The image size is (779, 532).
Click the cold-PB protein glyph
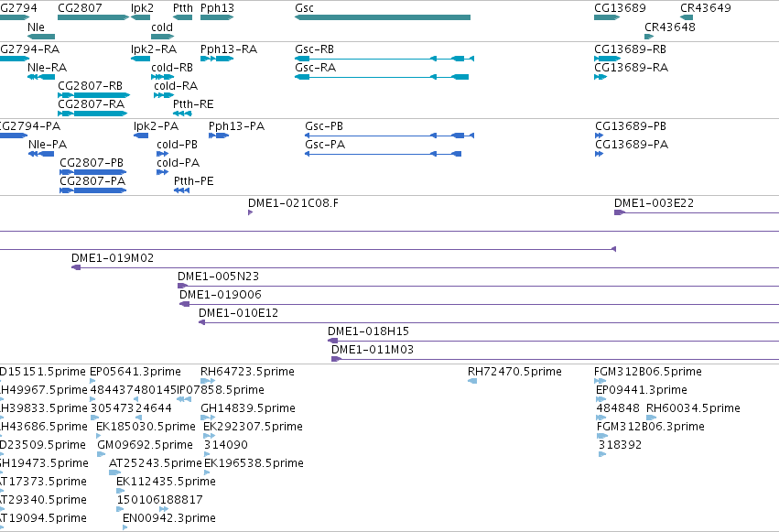(x=162, y=154)
